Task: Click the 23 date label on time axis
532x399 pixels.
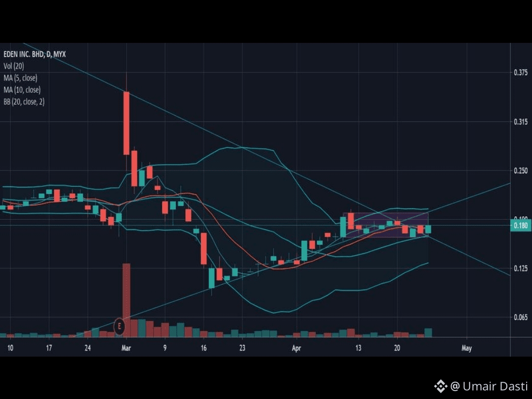Action: coord(242,348)
